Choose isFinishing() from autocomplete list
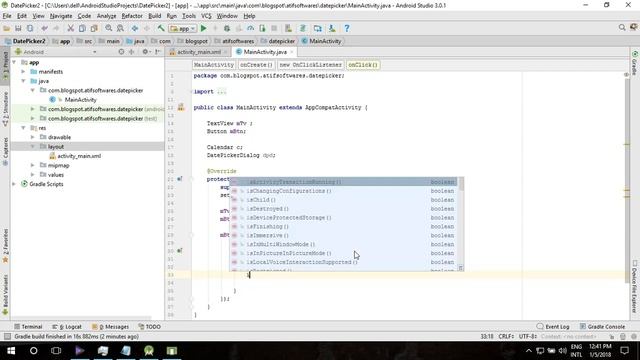The image size is (640, 360). [343, 227]
